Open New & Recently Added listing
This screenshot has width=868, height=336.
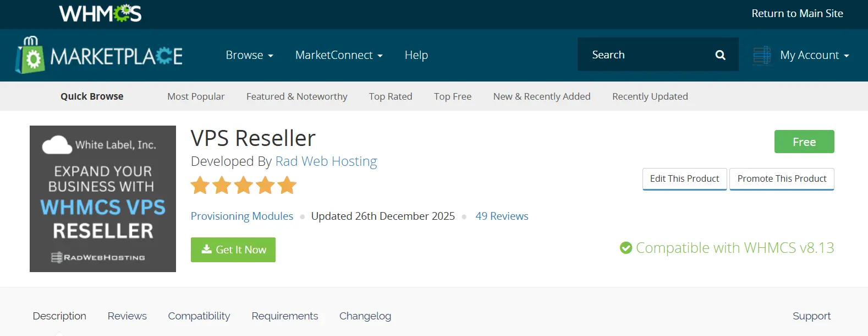coord(542,96)
